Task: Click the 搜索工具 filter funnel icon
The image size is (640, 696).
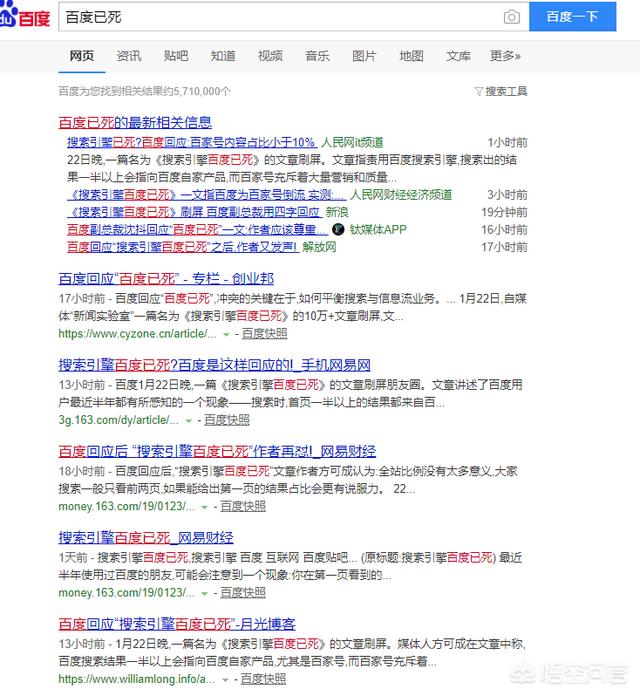Action: [x=478, y=91]
